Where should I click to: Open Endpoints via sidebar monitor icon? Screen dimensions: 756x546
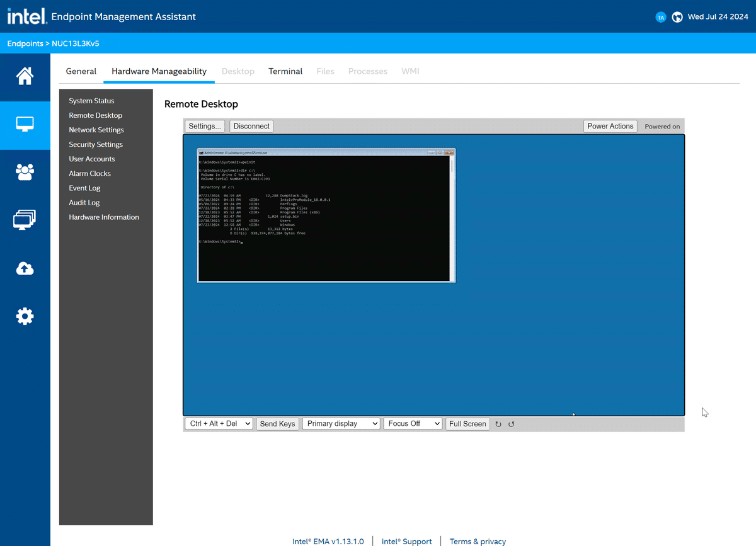coord(25,125)
